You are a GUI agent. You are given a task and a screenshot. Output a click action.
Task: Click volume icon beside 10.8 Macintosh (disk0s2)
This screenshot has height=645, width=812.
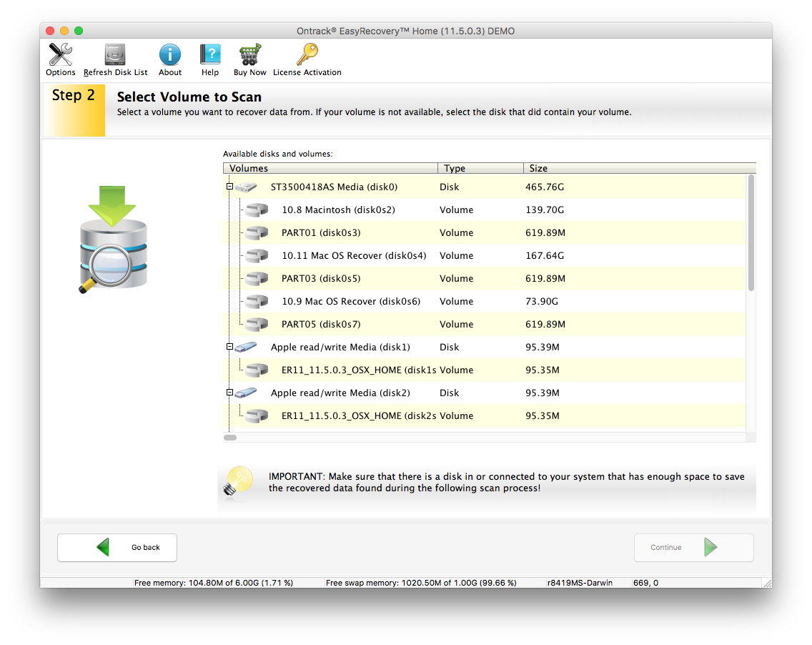(x=257, y=210)
